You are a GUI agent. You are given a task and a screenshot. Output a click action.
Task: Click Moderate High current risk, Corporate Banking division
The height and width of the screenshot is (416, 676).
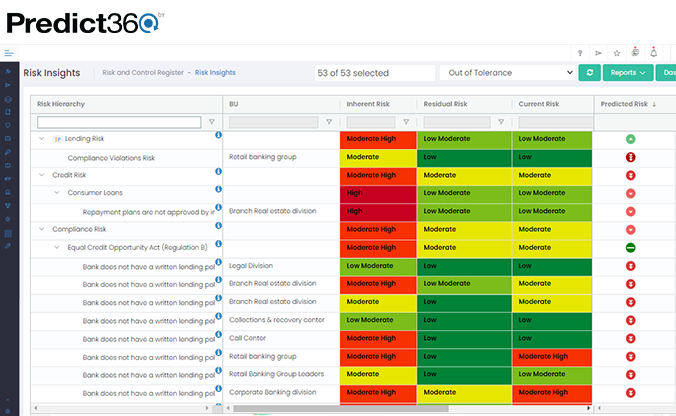pos(552,392)
